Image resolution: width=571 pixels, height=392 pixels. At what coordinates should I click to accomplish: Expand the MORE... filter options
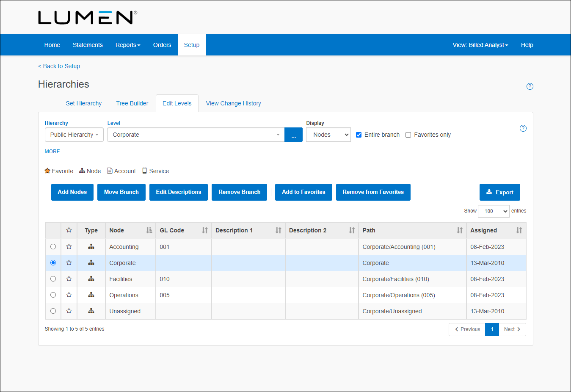point(54,151)
